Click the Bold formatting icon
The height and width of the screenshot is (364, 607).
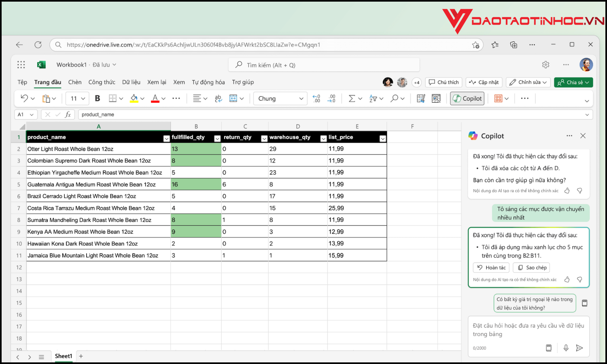click(x=97, y=98)
